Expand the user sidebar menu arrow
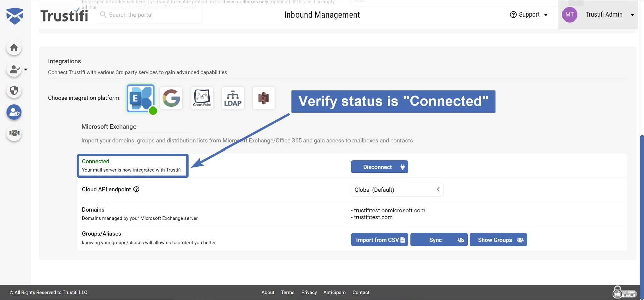644x300 pixels. [26, 69]
